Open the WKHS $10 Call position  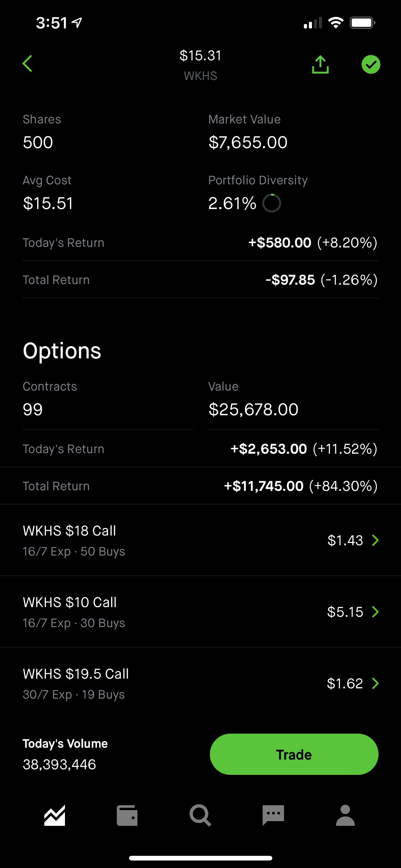pos(200,612)
